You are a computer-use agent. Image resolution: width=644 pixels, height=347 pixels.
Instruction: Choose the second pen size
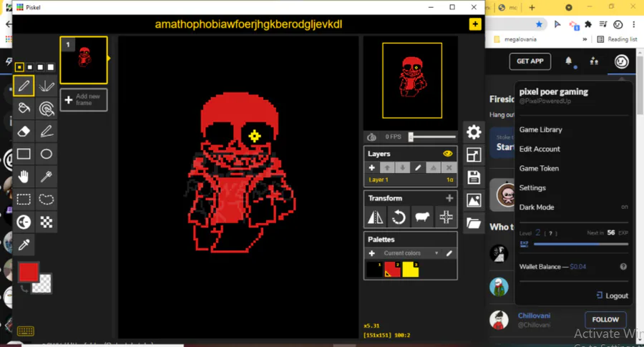29,67
